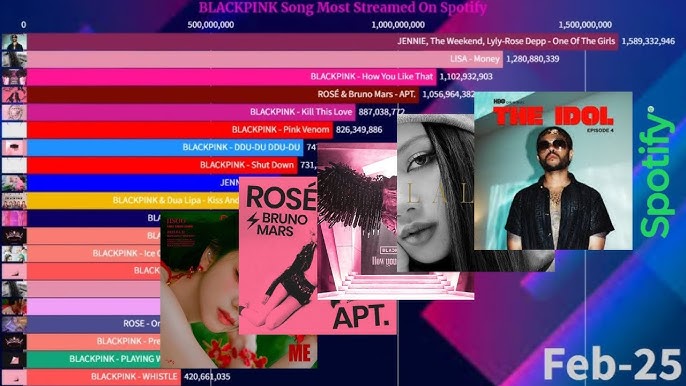Click the chart title BLACKPINK Song Most Streamed

343,7
